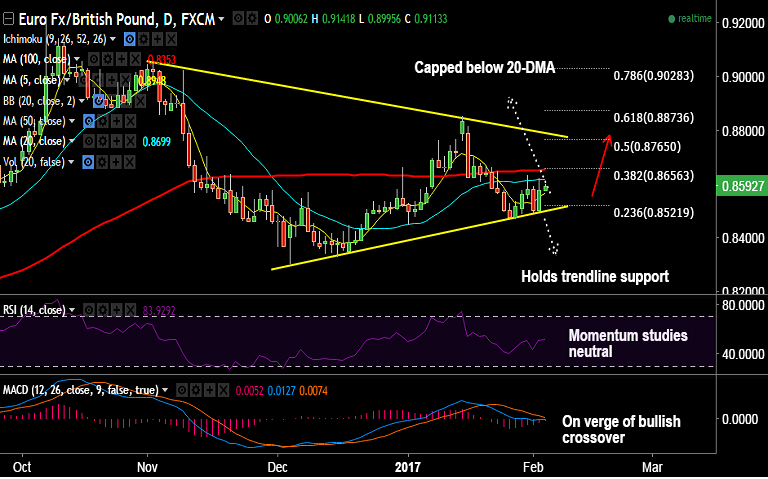Click the plus icon on the MA (50, close) row
This screenshot has width=768, height=479.
116,121
